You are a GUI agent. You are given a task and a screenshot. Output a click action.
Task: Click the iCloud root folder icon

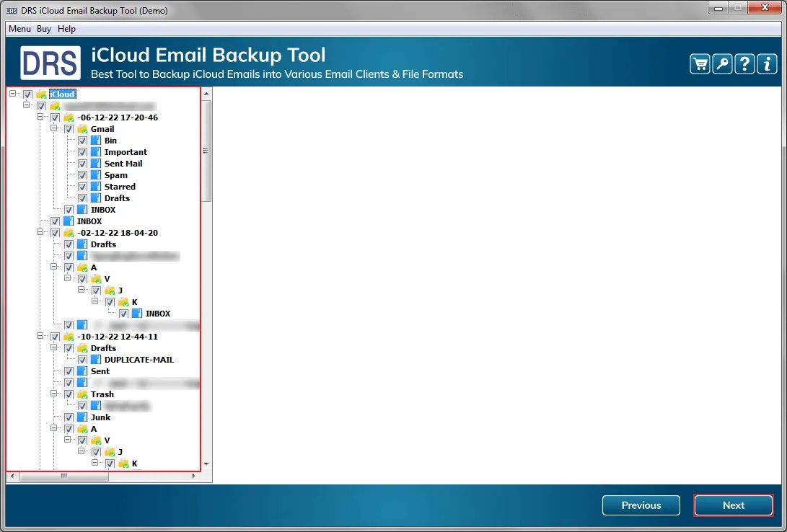tap(41, 94)
